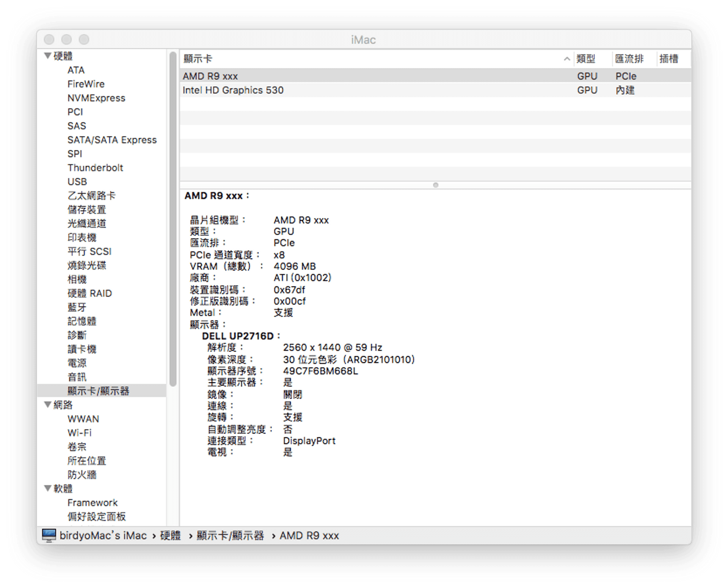The height and width of the screenshot is (588, 728).
Task: Select NVMExpress in the hardware list
Action: click(x=96, y=98)
